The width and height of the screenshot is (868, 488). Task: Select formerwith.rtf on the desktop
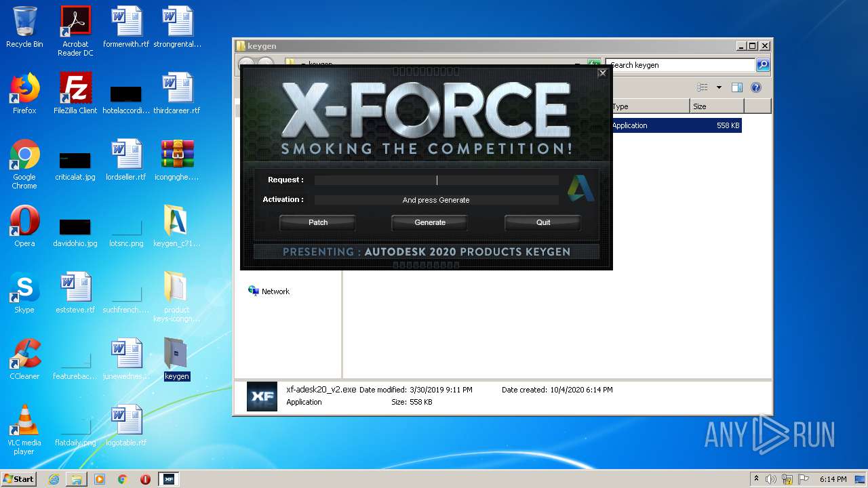126,27
